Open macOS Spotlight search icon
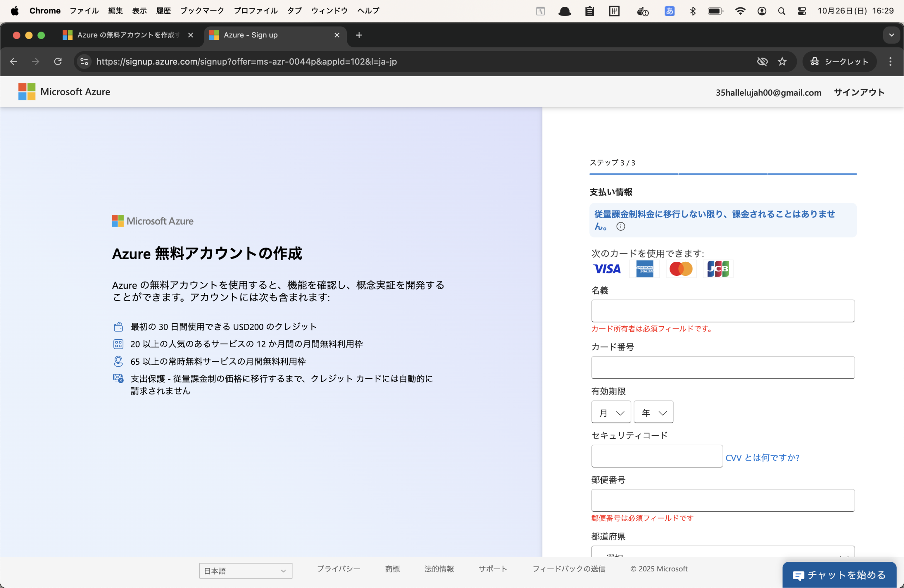904x588 pixels. pos(781,11)
